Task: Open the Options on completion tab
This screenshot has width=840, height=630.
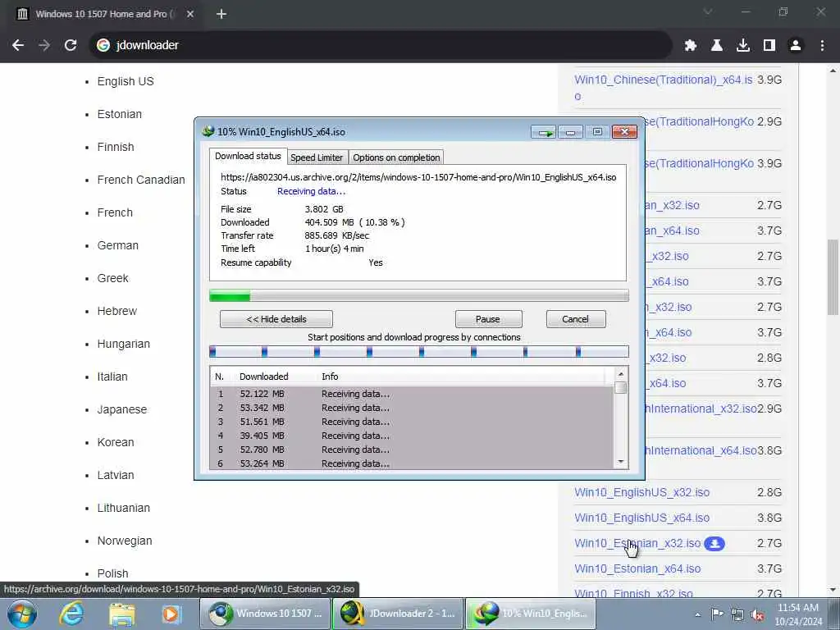Action: click(396, 157)
